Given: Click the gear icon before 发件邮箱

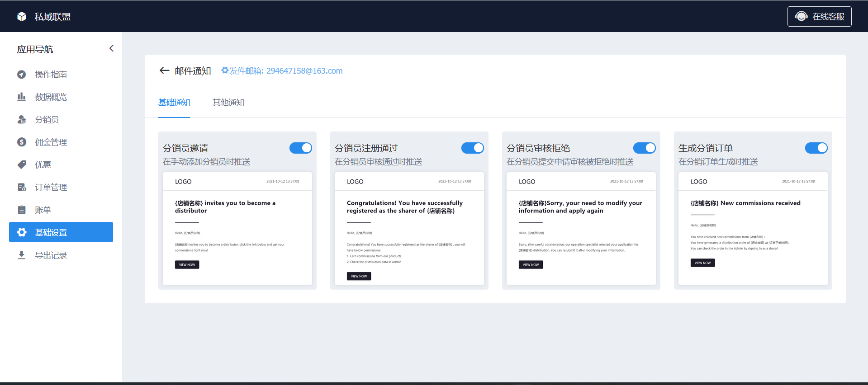Looking at the screenshot, I should (225, 70).
